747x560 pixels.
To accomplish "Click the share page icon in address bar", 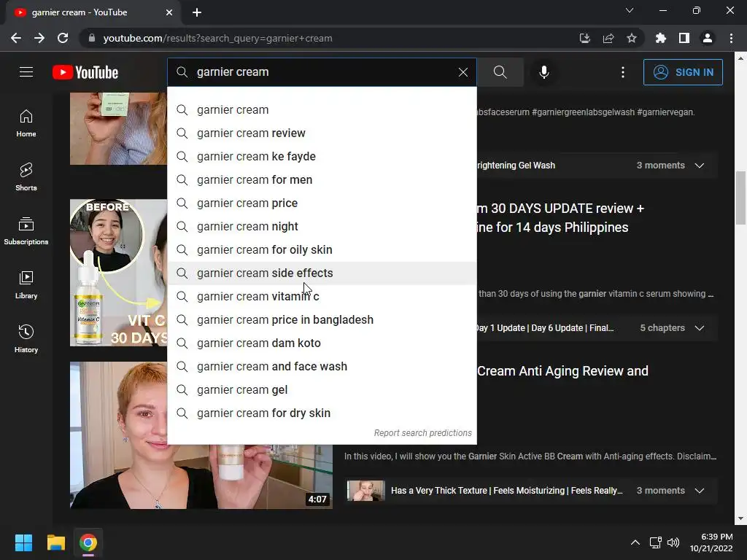I will (x=608, y=38).
